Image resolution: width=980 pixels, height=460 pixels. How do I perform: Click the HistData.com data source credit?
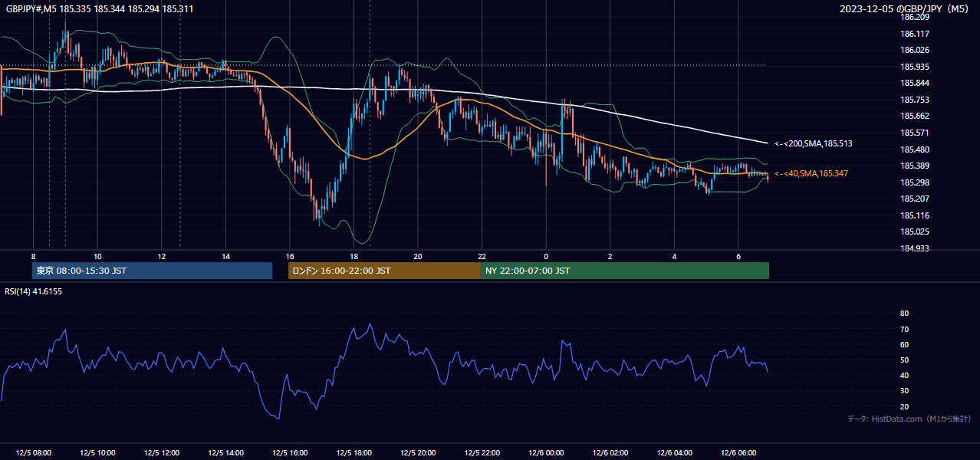tap(909, 419)
